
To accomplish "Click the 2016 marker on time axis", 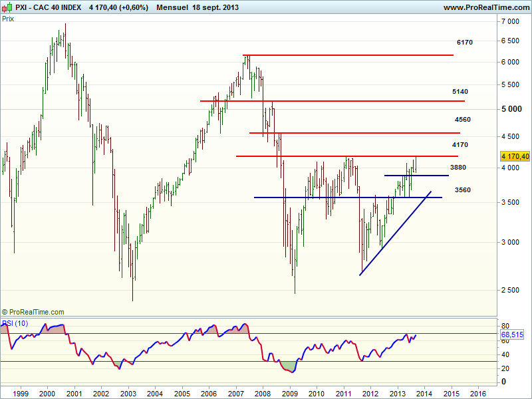I will point(477,392).
